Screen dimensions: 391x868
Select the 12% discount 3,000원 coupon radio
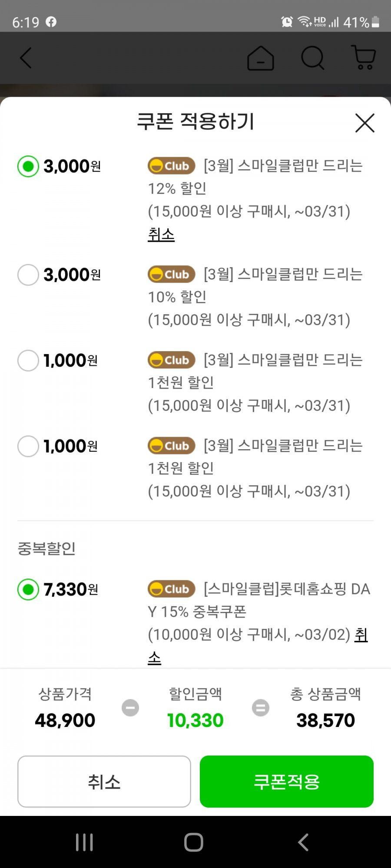coord(28,166)
